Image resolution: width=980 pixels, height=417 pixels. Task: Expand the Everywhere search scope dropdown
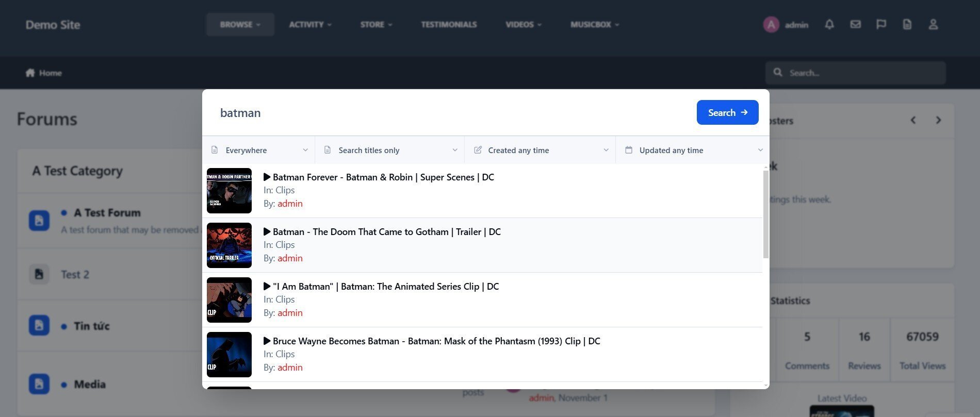point(259,150)
